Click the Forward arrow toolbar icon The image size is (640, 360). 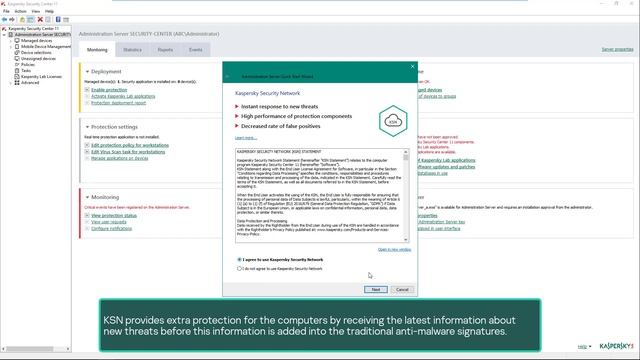click(12, 19)
